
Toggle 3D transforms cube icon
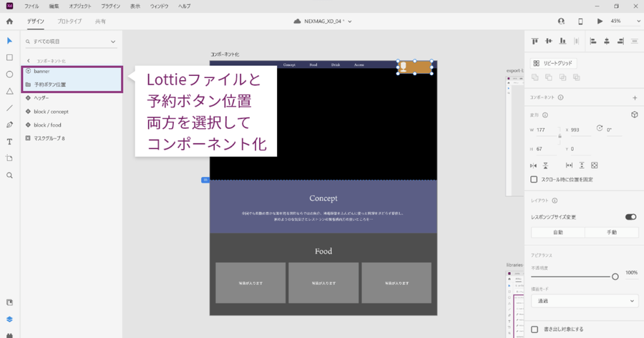click(x=634, y=115)
